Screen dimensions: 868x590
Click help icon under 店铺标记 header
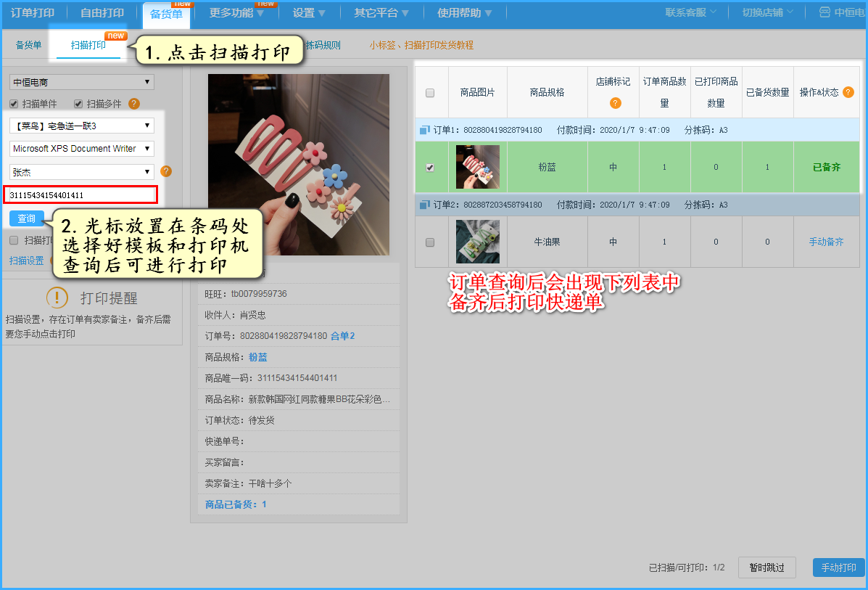[615, 103]
